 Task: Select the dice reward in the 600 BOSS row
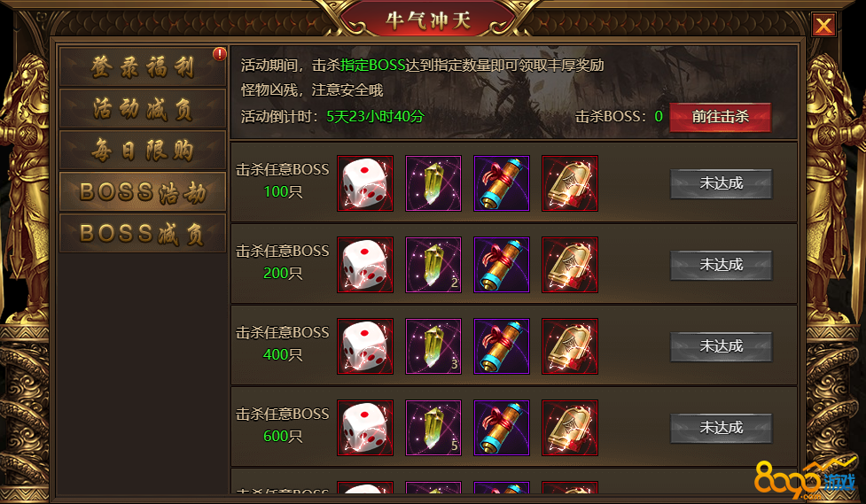coord(365,428)
